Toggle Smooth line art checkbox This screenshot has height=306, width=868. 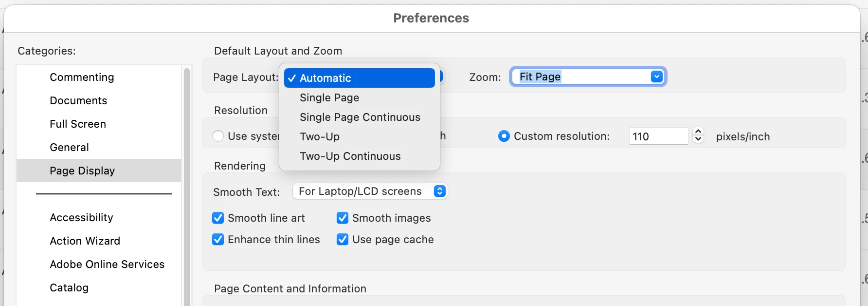pyautogui.click(x=218, y=218)
